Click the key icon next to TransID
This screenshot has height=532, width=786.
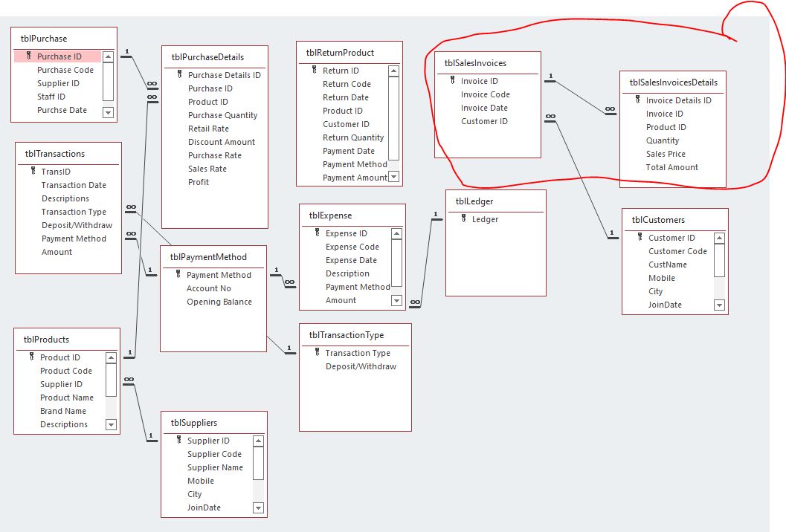[33, 171]
